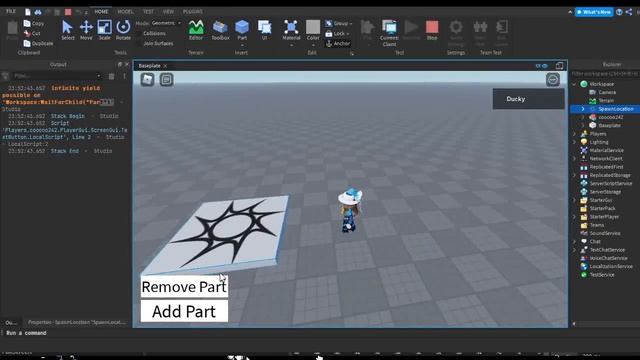Click Duplicate in Clipboard group
Image resolution: width=640 pixels, height=360 pixels.
[x=38, y=43]
